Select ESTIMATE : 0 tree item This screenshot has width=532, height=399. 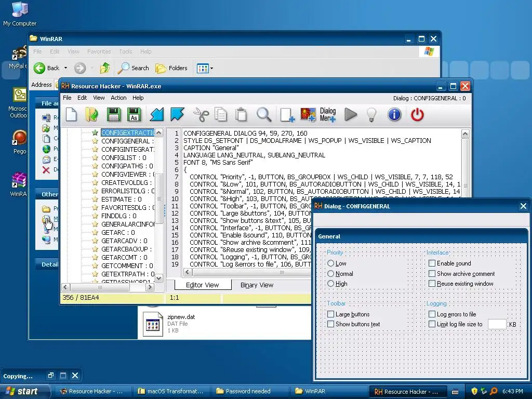click(122, 199)
